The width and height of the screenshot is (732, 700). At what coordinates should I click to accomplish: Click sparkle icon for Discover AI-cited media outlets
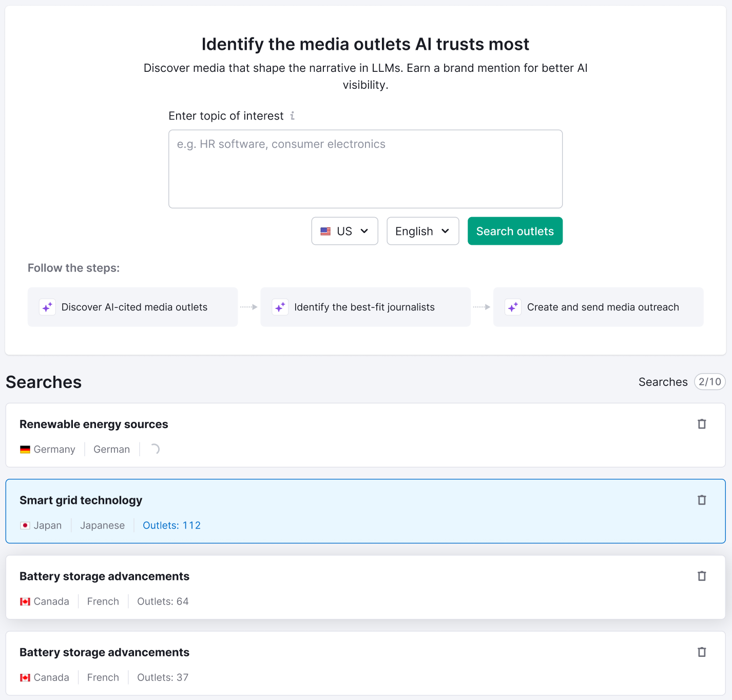click(x=47, y=307)
